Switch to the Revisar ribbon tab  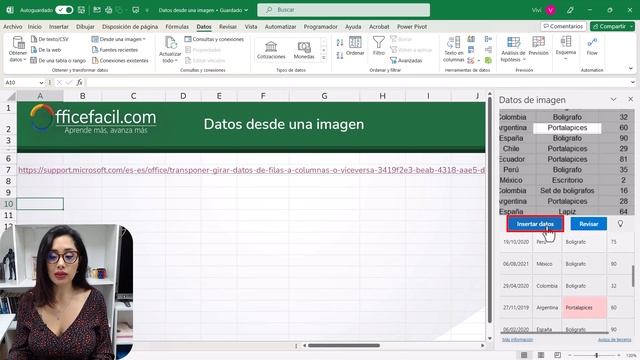coord(228,27)
